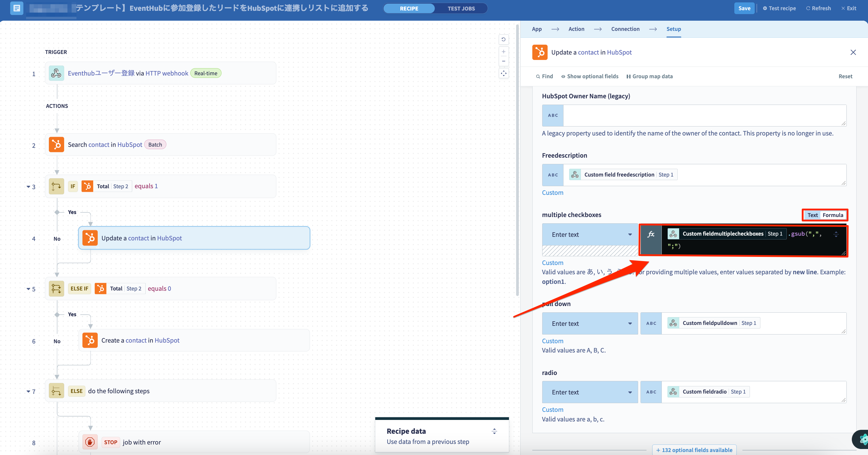Viewport: 868px width, 455px height.
Task: Click the Save button
Action: click(x=744, y=8)
